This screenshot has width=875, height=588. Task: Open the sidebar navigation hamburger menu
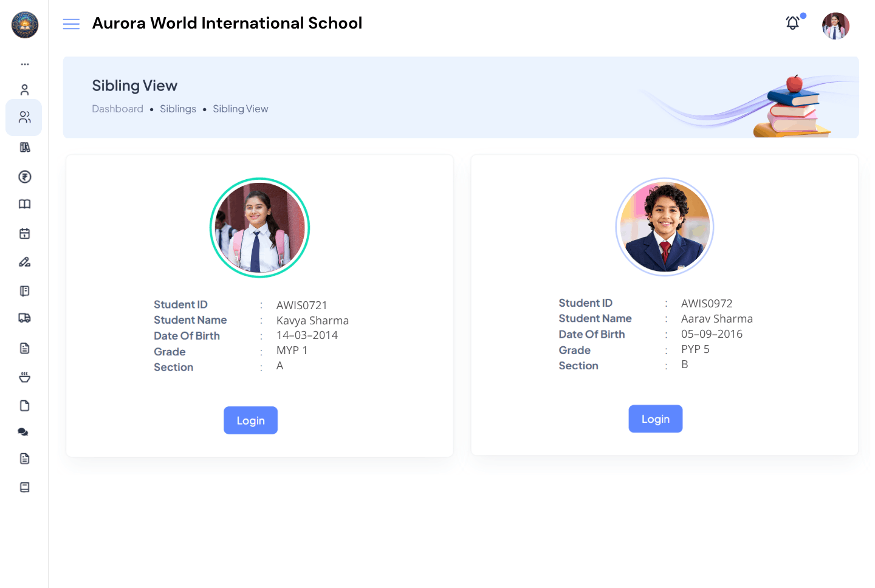71,23
